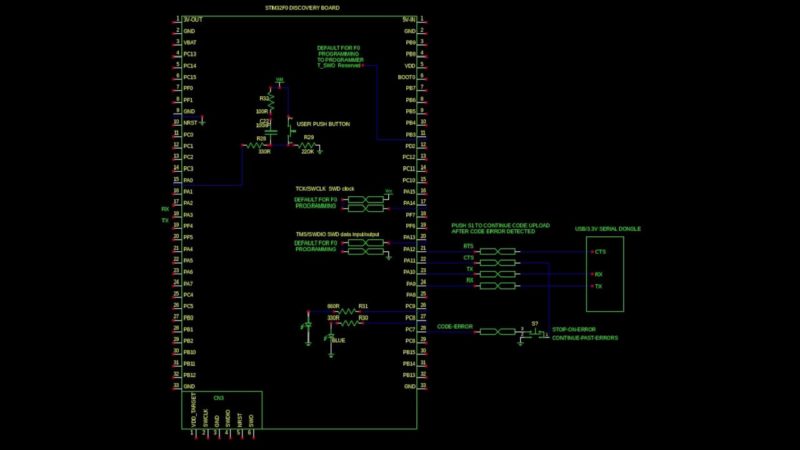This screenshot has height=450, width=800.
Task: Select the STOP-ON-ERROR label
Action: (x=573, y=329)
